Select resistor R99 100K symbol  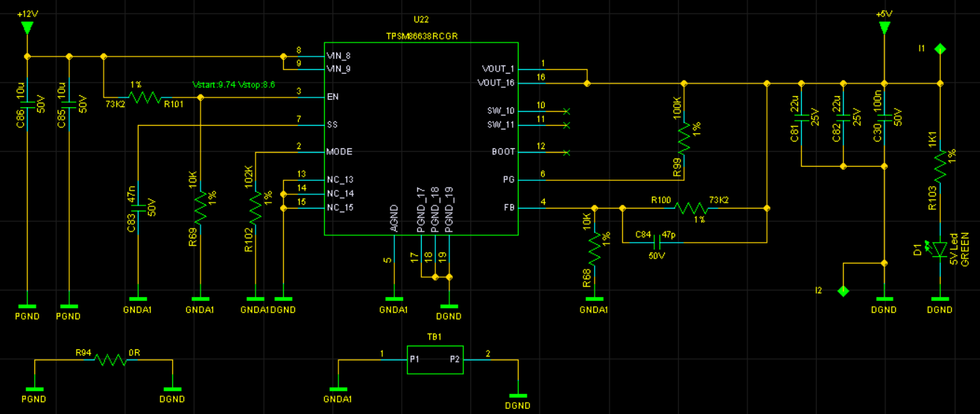click(x=684, y=138)
